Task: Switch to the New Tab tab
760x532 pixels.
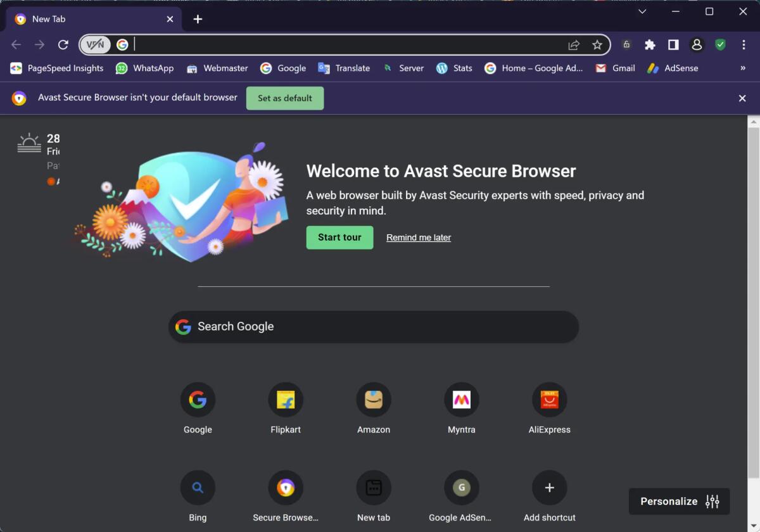Action: point(76,19)
